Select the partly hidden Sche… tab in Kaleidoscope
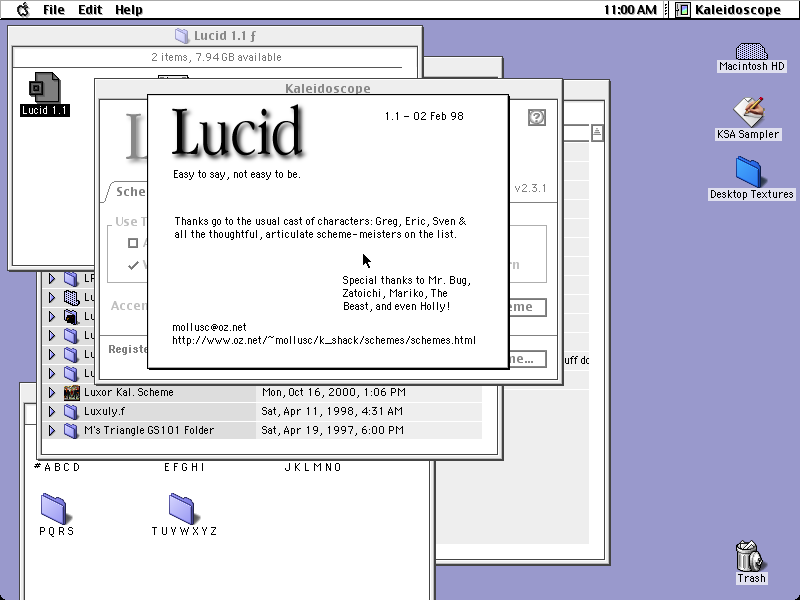This screenshot has width=800, height=600. coord(128,192)
